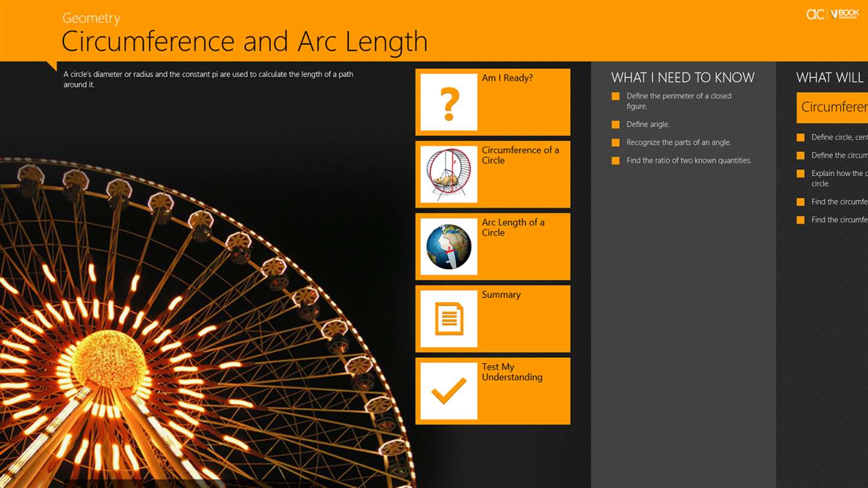
Task: Check the 'Define the perimeter of a closed figure' box
Action: pyautogui.click(x=615, y=96)
